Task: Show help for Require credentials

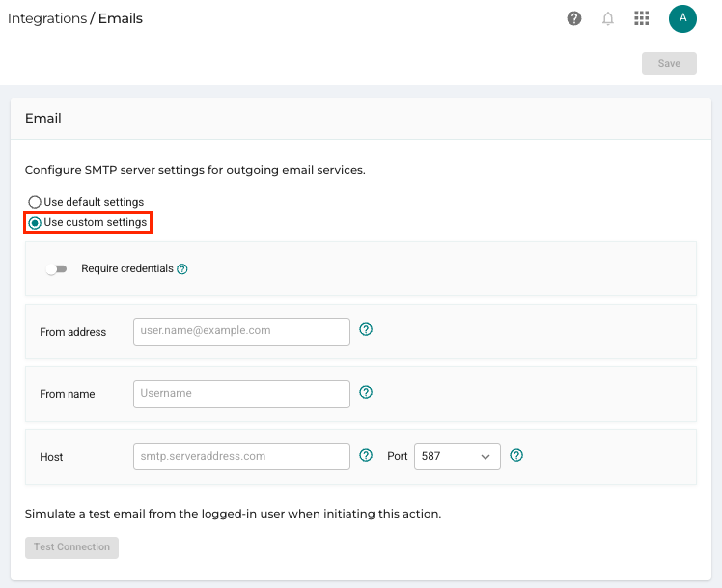Action: pos(182,269)
